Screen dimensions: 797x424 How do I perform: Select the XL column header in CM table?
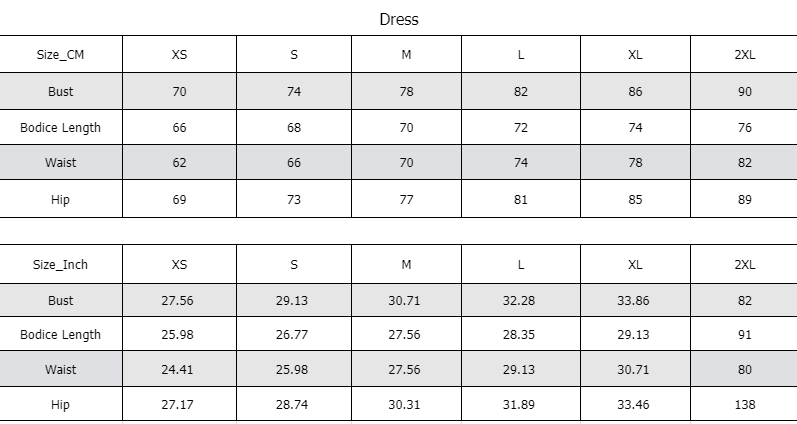(635, 54)
